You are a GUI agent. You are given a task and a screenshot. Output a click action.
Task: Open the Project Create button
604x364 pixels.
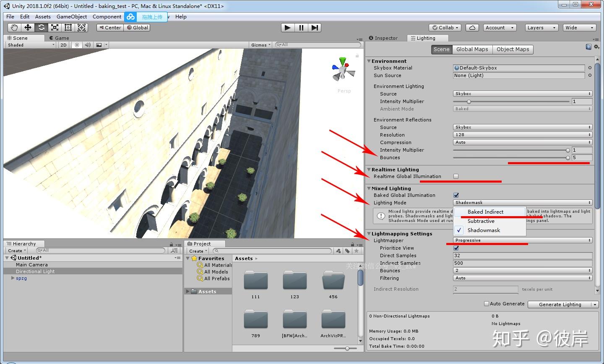[x=198, y=251]
